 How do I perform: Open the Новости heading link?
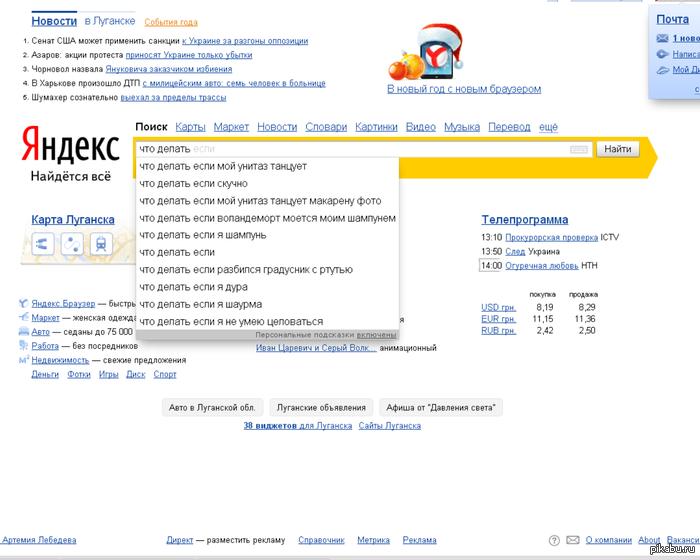click(54, 21)
